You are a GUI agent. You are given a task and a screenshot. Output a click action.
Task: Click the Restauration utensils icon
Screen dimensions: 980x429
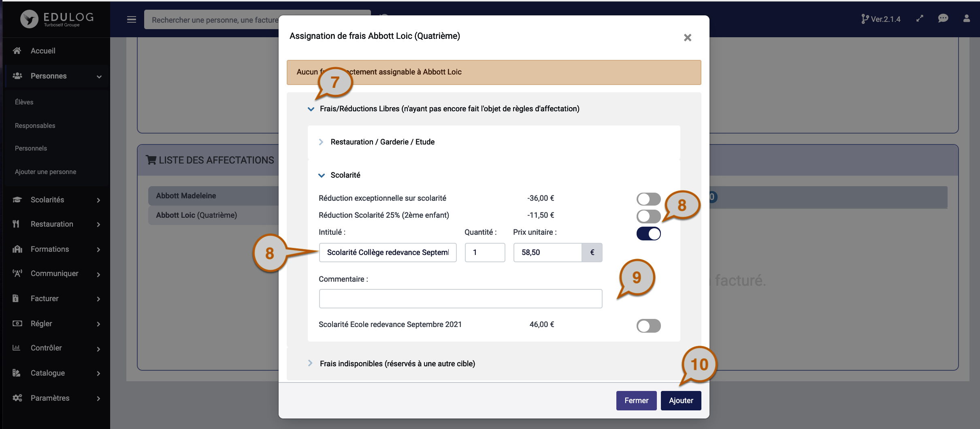(x=16, y=224)
